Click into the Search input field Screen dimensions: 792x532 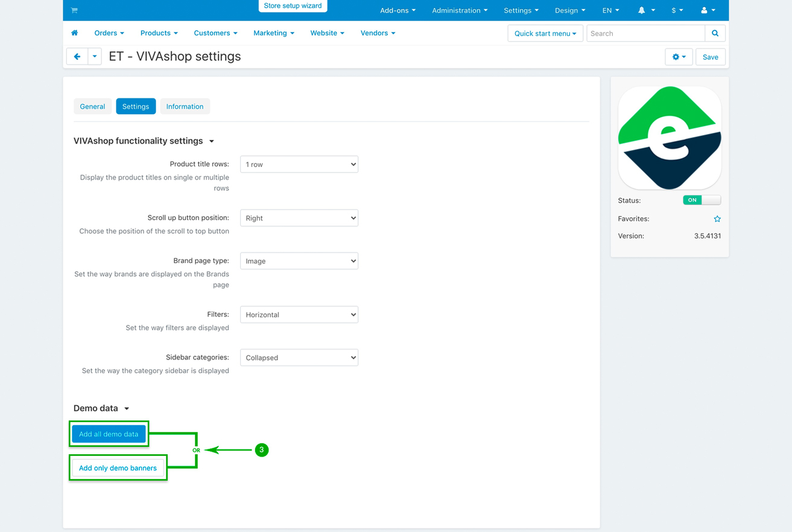645,33
